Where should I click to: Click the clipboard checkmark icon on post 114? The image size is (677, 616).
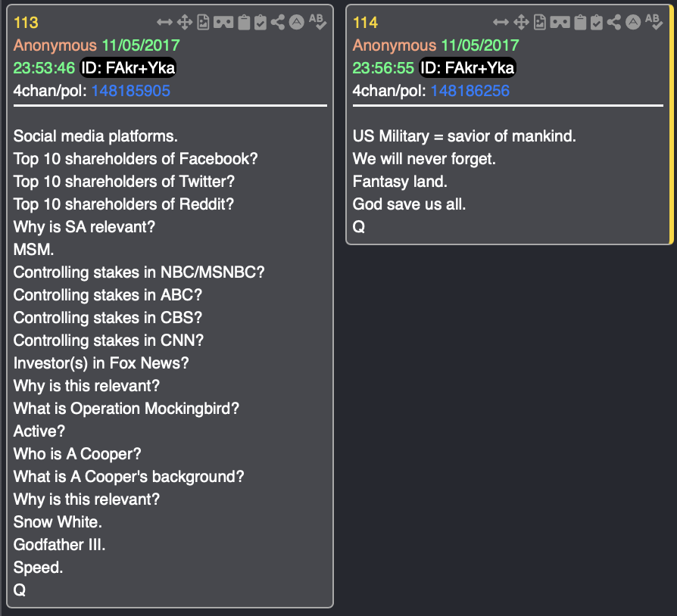[597, 23]
